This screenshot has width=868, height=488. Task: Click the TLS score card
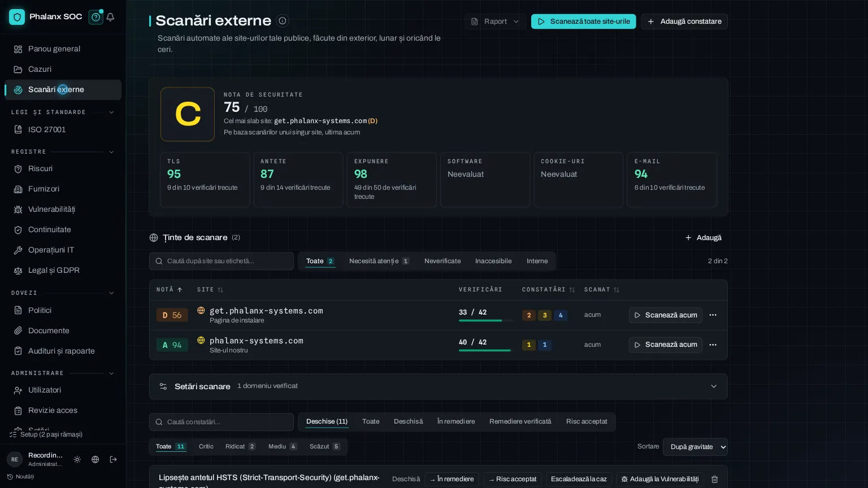coord(205,180)
